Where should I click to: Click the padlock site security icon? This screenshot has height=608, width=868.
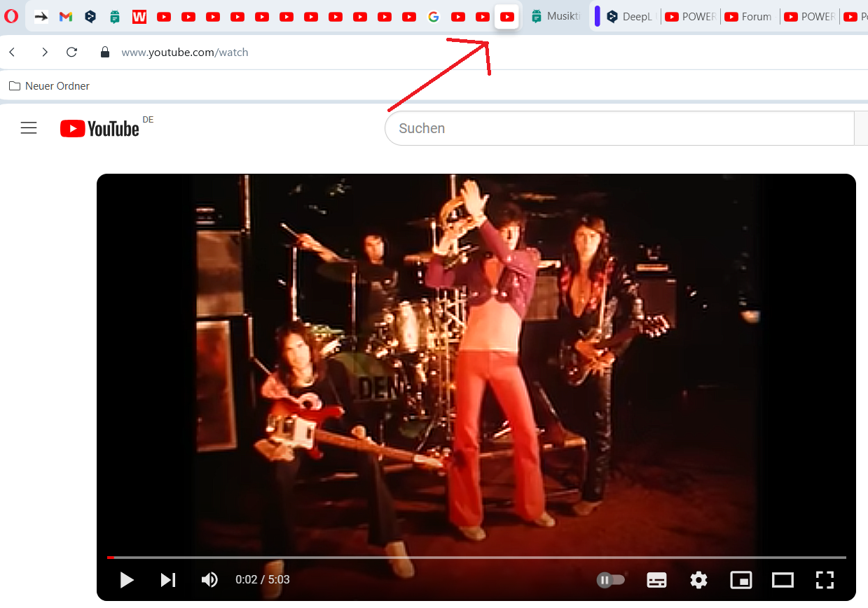coord(105,53)
